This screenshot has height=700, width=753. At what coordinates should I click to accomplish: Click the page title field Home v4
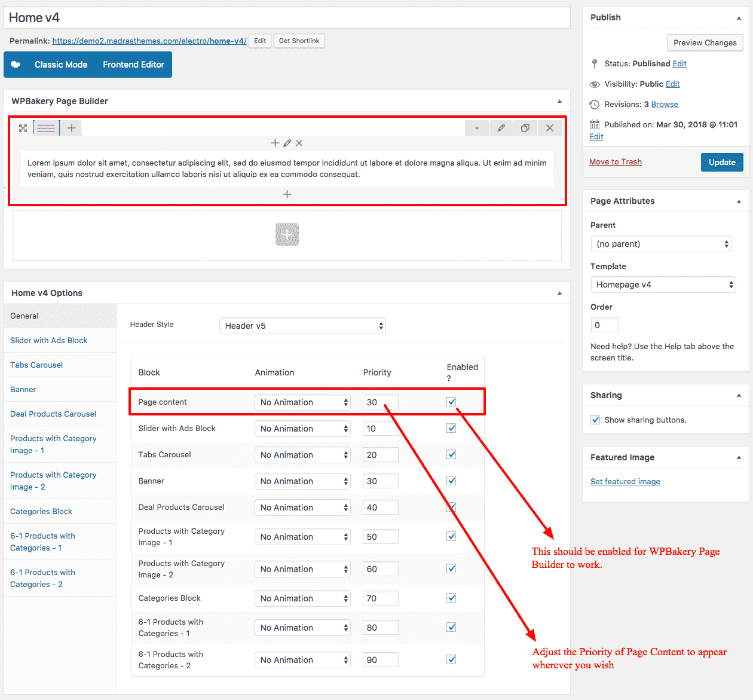pyautogui.click(x=287, y=18)
